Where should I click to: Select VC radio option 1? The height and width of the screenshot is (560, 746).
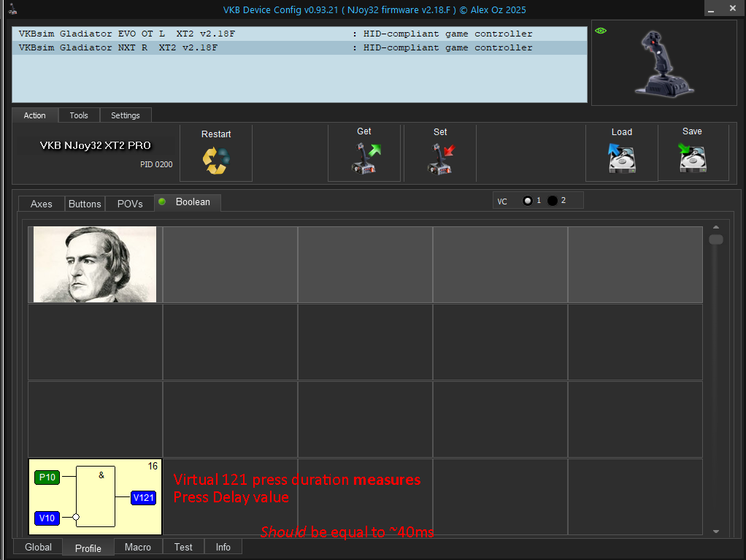pyautogui.click(x=527, y=201)
